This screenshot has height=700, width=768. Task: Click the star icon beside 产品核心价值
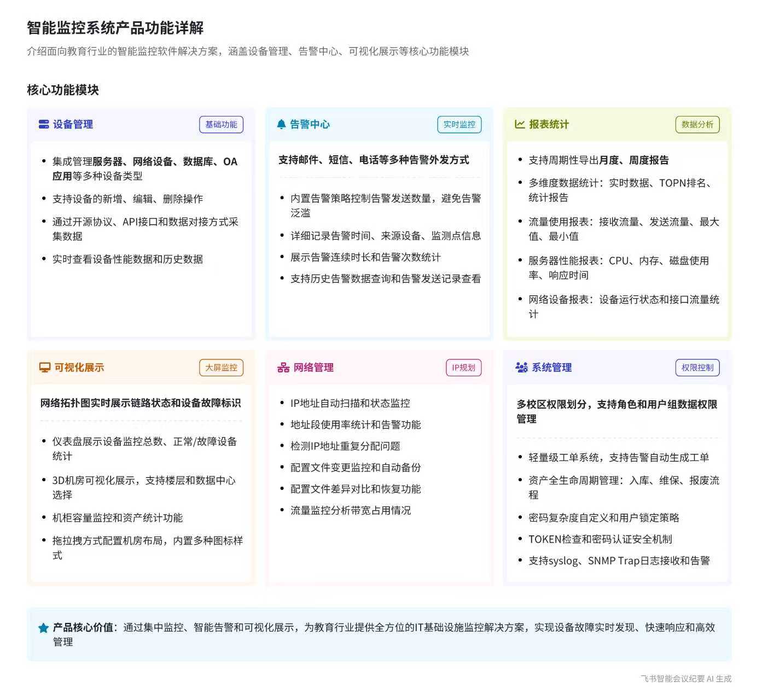click(x=43, y=628)
